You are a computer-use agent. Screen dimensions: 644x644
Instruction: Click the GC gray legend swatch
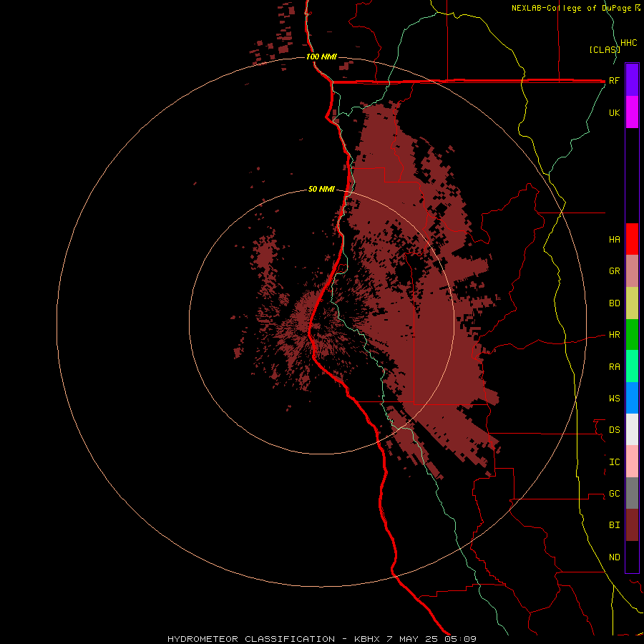tap(632, 493)
